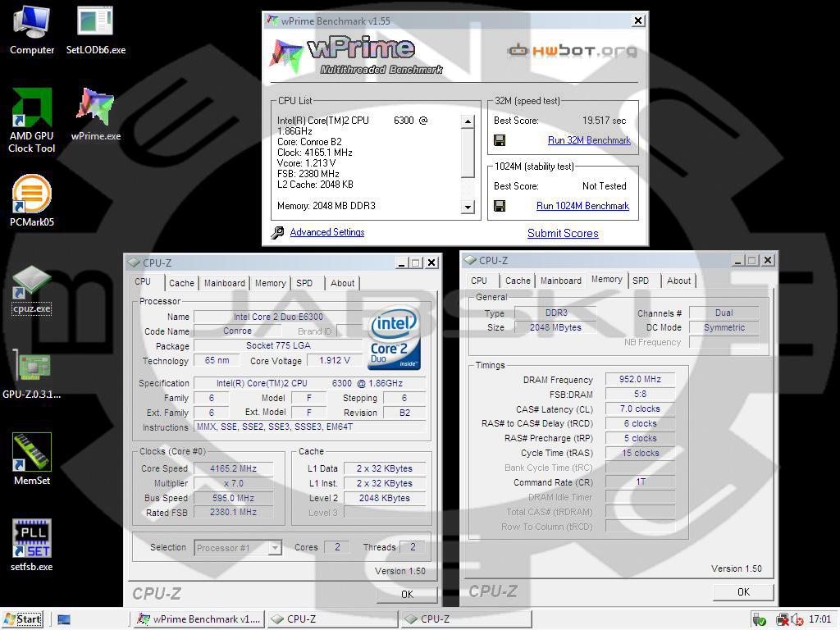The image size is (840, 630).
Task: Select the MemSet shortcut icon
Action: tap(32, 459)
